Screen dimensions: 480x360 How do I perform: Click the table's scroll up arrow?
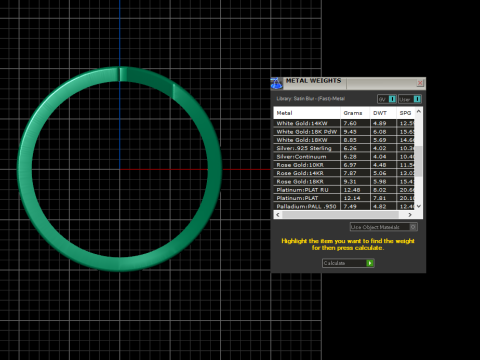tap(419, 111)
